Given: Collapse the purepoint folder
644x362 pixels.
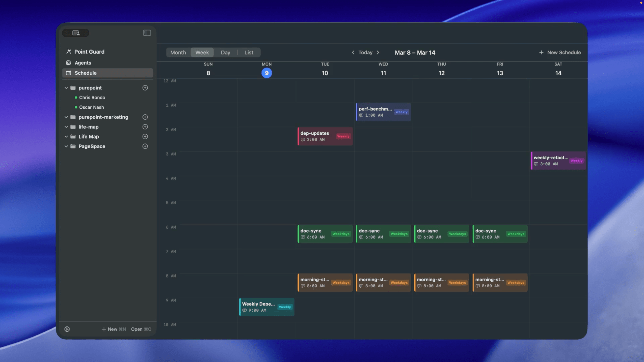Looking at the screenshot, I should coord(66,88).
